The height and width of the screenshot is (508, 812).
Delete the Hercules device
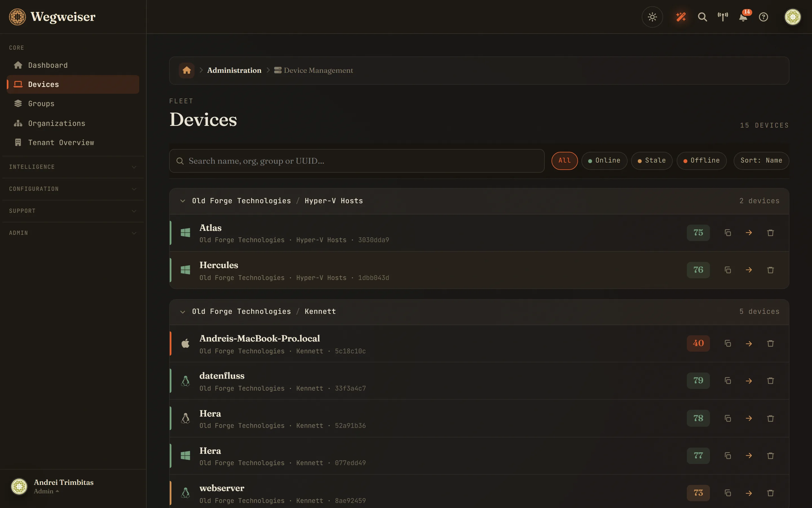[770, 270]
